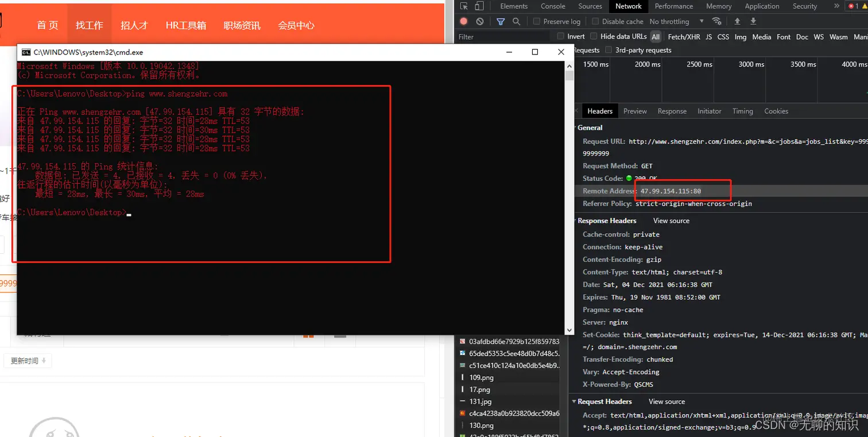Switch to the Response tab
This screenshot has width=868, height=437.
coord(672,111)
